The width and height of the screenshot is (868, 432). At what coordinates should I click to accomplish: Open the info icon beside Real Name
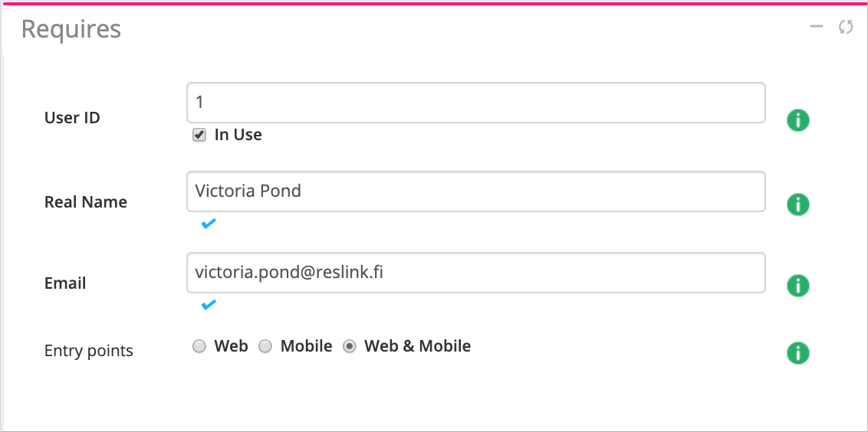click(x=798, y=205)
